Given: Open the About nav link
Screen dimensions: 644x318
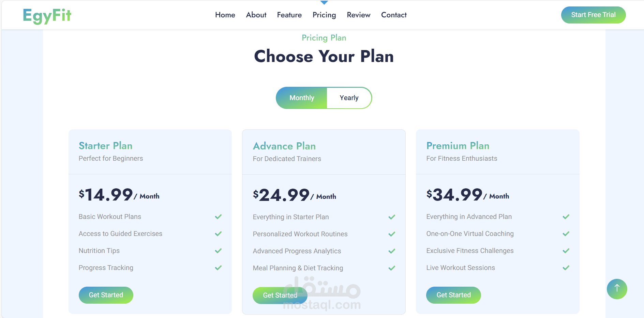Looking at the screenshot, I should (256, 15).
